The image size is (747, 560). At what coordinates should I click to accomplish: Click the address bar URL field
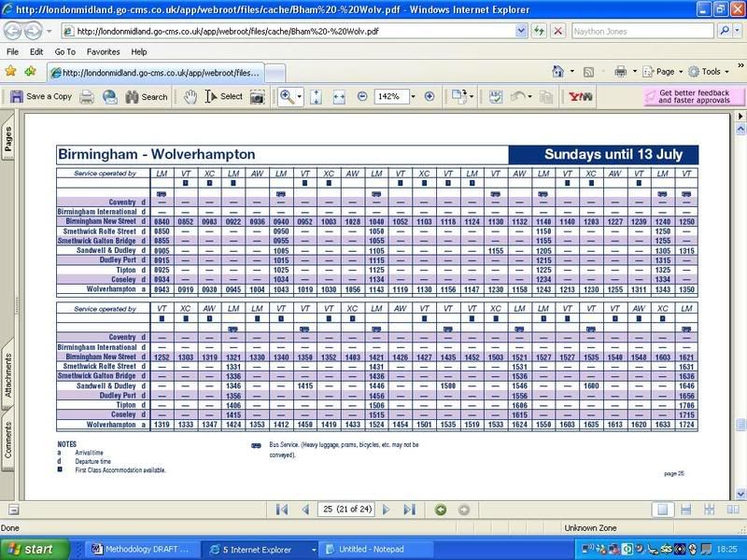289,32
